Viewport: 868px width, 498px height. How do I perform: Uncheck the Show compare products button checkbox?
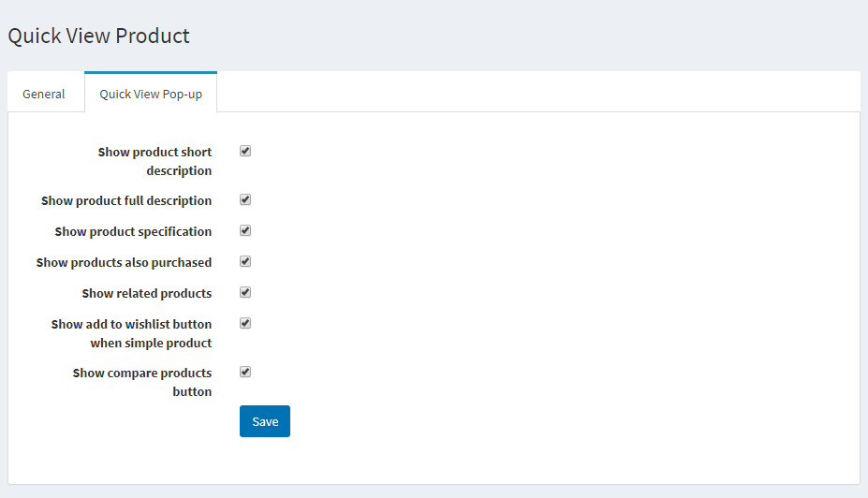click(x=245, y=372)
